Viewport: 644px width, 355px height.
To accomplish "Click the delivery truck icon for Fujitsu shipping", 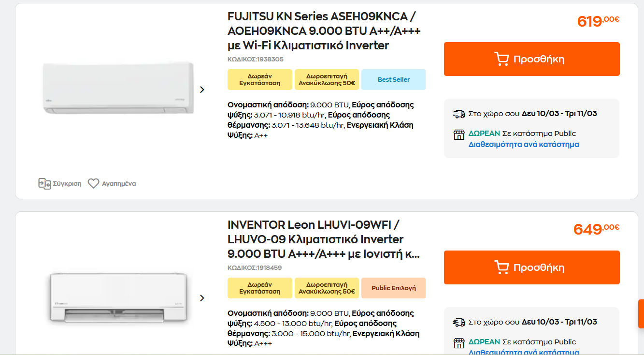I will pyautogui.click(x=459, y=114).
